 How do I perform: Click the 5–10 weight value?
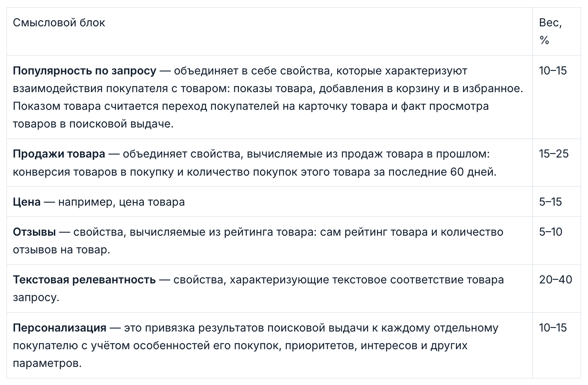tap(551, 232)
